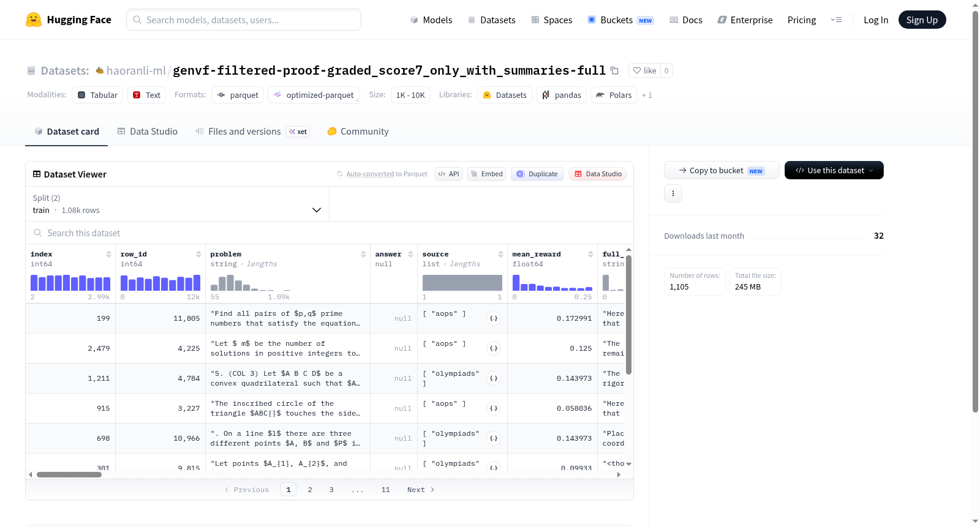Viewport: 980px width, 527px height.
Task: Expand JSON braces icon in row 698
Action: point(494,438)
